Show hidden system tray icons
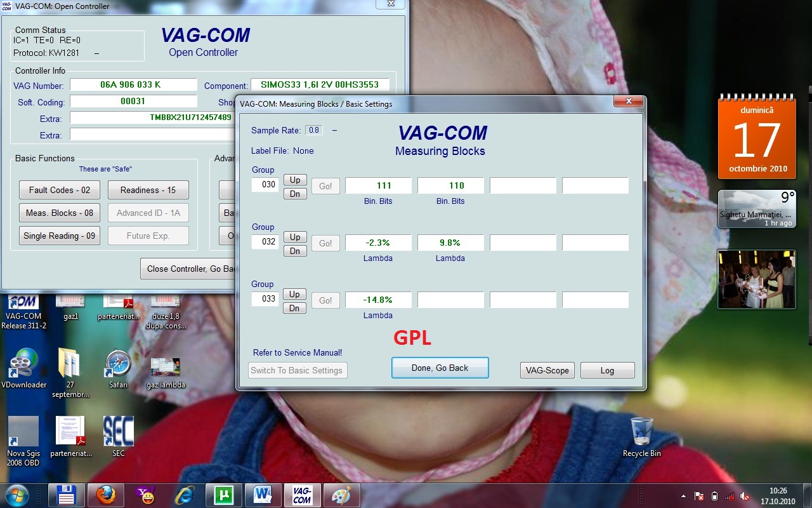The image size is (812, 508). (683, 496)
